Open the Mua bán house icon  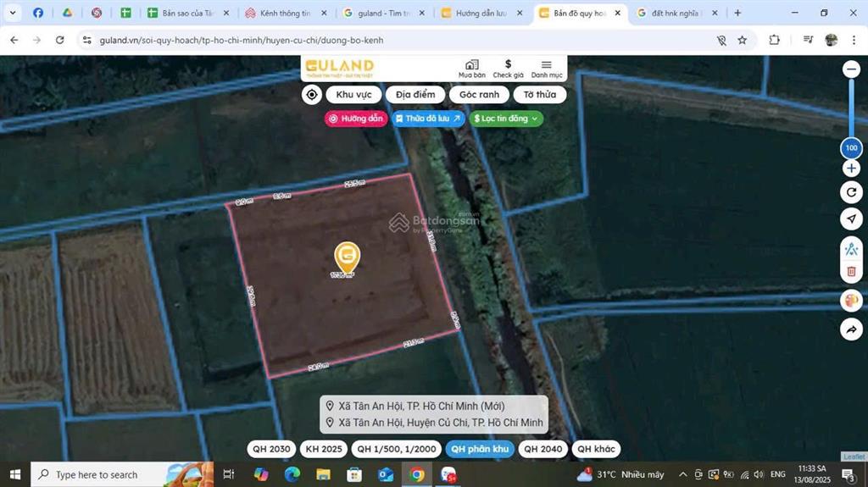[471, 65]
